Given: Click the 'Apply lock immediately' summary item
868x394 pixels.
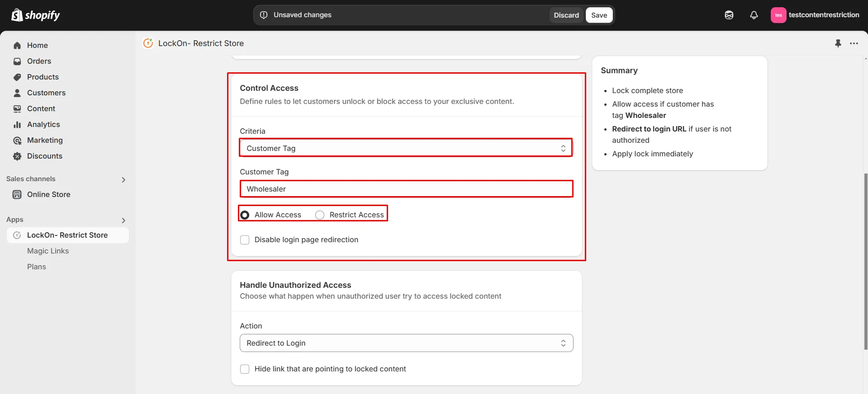Looking at the screenshot, I should (652, 154).
